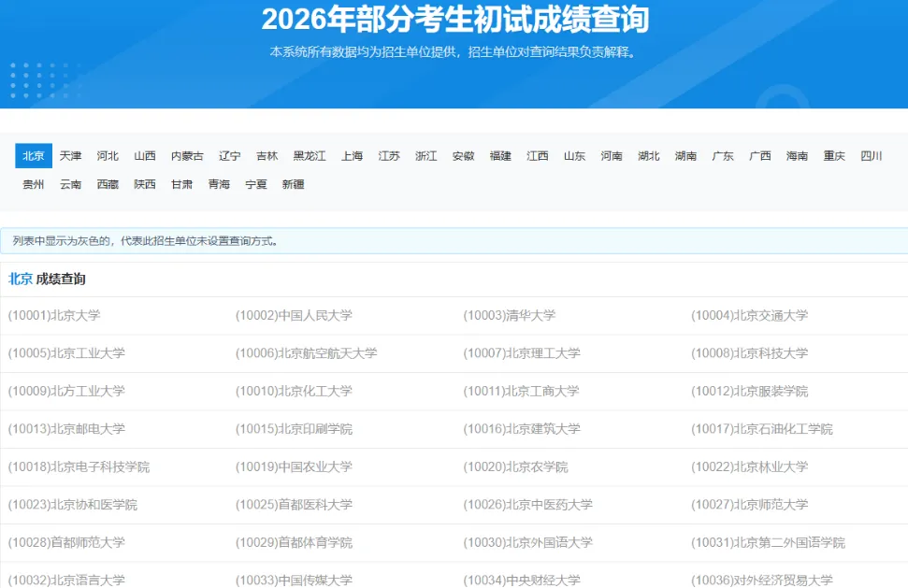
Task: Click (10022)北京林业大学 entry
Action: click(x=749, y=467)
